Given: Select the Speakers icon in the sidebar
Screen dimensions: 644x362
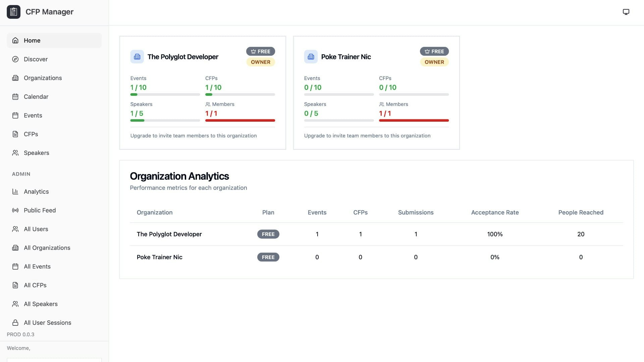Looking at the screenshot, I should 15,153.
